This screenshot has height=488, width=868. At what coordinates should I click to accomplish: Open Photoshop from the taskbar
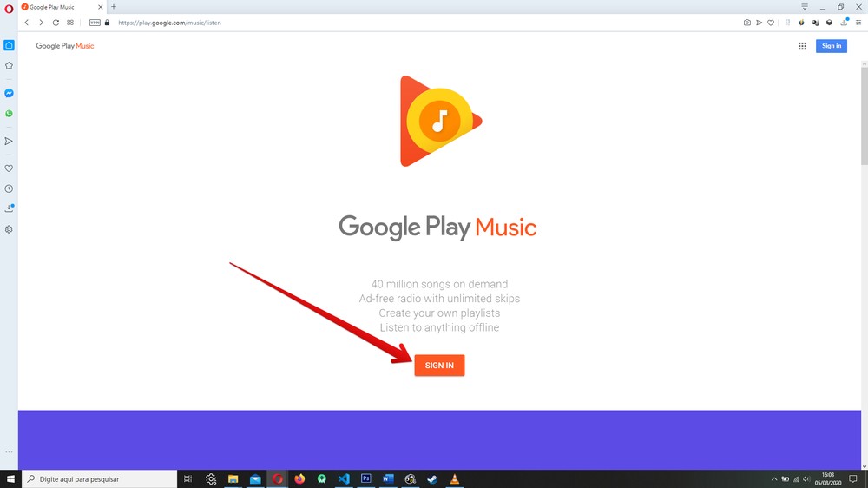366,479
